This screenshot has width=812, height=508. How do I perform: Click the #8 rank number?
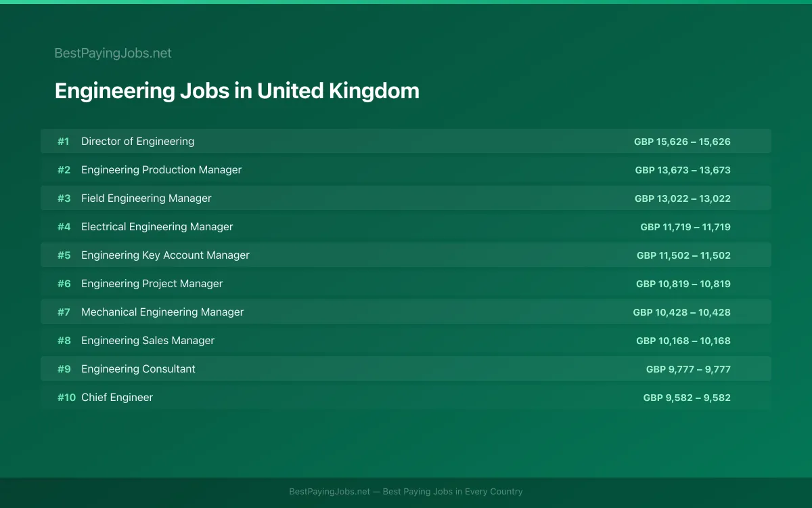point(64,341)
